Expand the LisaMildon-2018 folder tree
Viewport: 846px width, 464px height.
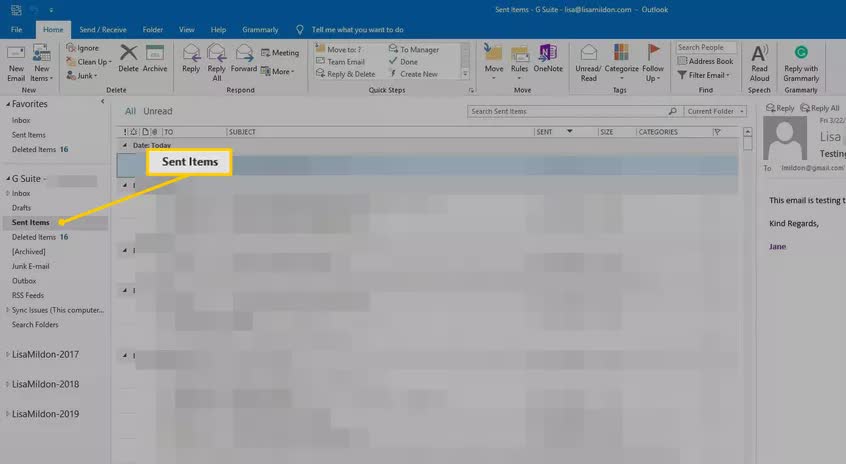[7, 384]
